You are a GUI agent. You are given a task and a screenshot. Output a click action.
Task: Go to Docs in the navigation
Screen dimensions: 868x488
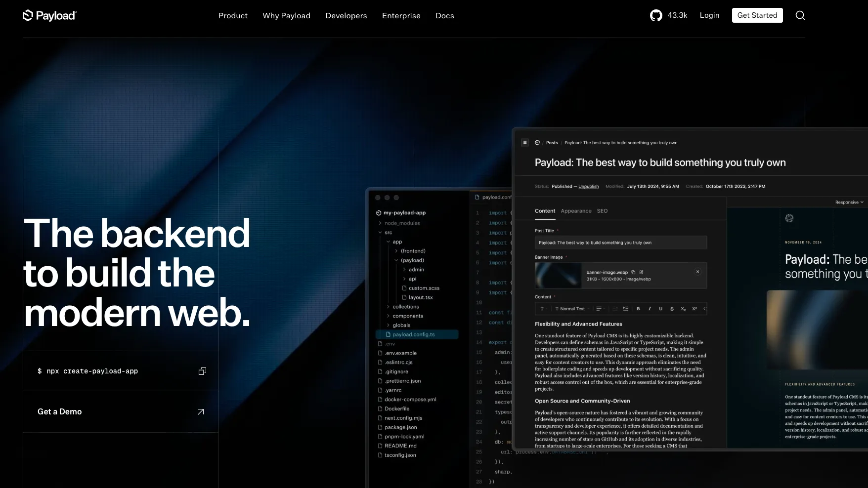coord(444,16)
